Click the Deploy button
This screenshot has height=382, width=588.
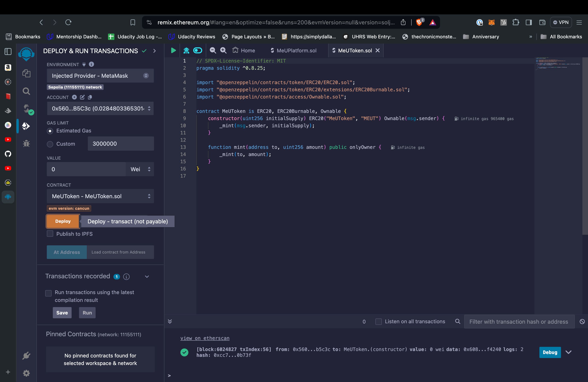[63, 221]
